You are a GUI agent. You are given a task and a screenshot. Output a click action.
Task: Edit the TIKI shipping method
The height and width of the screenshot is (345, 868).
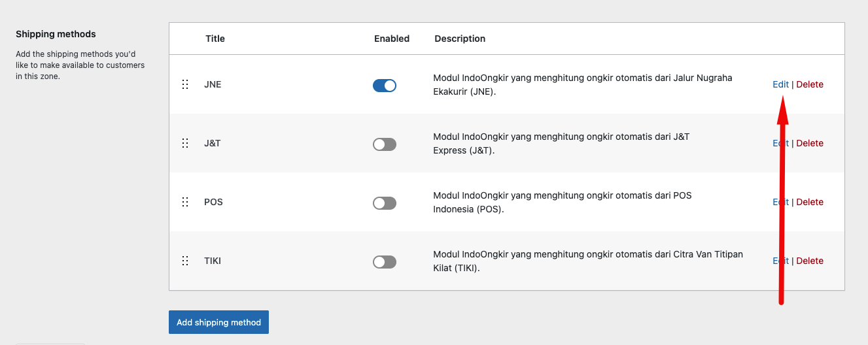pos(776,261)
